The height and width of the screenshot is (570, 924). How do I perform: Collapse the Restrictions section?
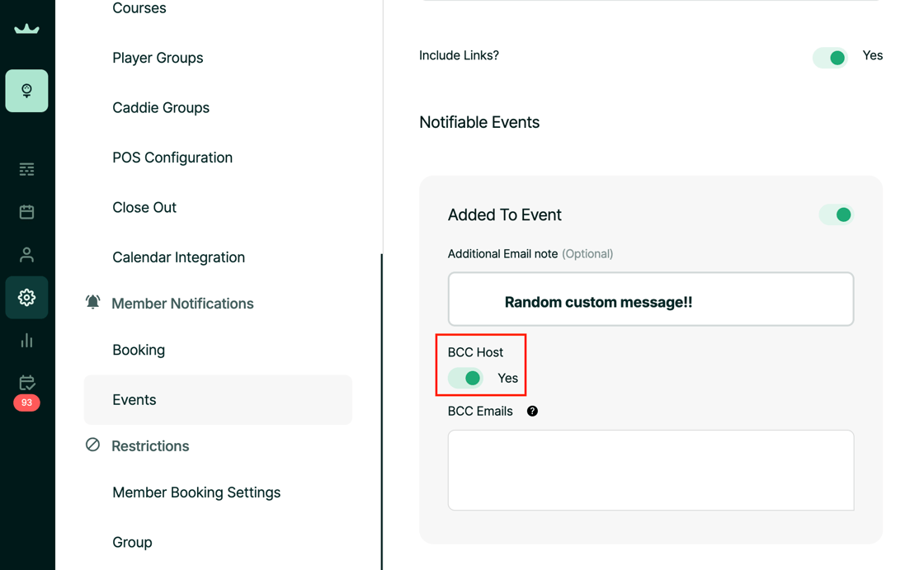pyautogui.click(x=149, y=446)
